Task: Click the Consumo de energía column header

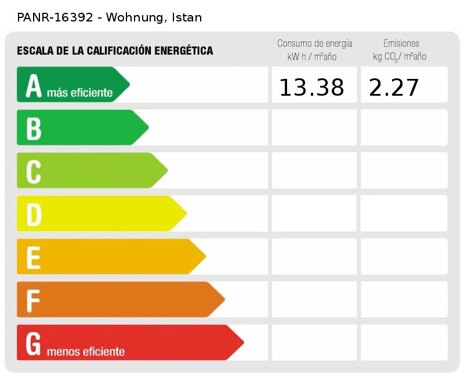Action: point(314,50)
